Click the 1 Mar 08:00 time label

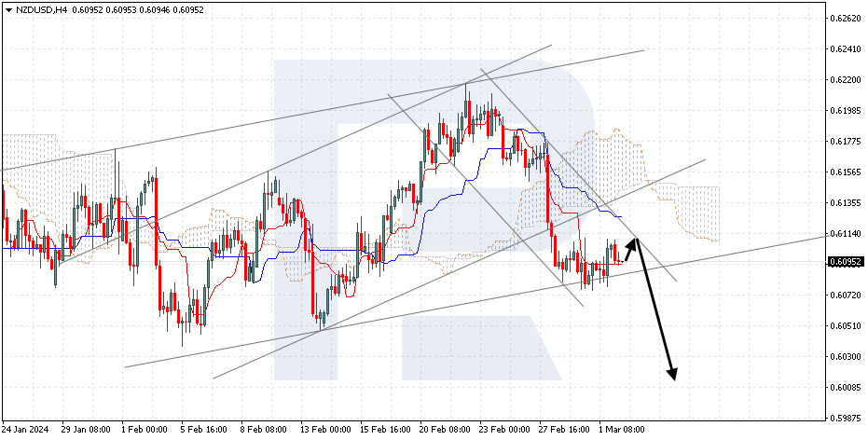[x=623, y=430]
